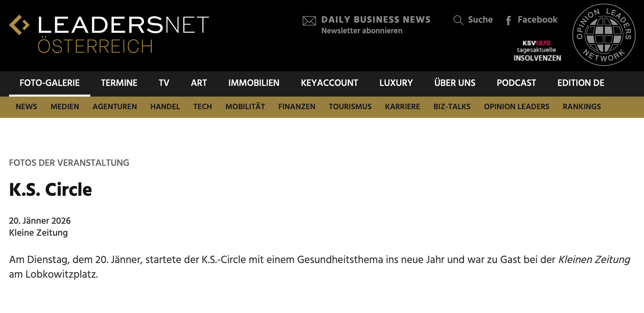
Task: Open the Opinion Leaders Network globe badge
Action: tap(604, 35)
